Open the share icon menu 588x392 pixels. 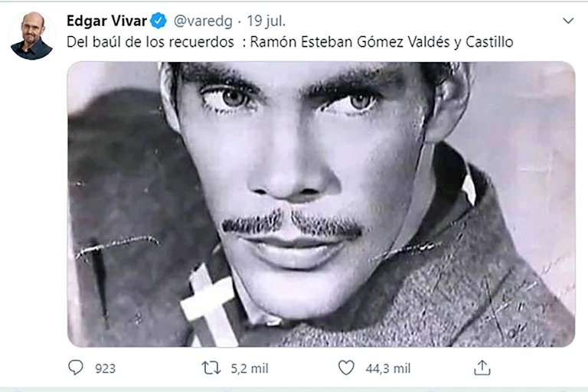(482, 368)
